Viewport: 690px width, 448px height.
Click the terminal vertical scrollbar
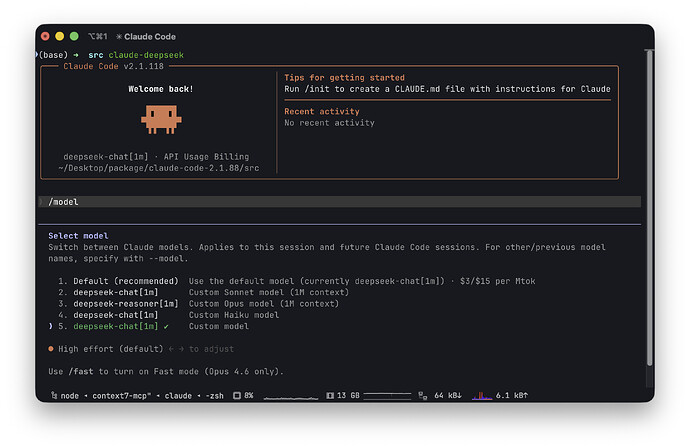click(649, 208)
